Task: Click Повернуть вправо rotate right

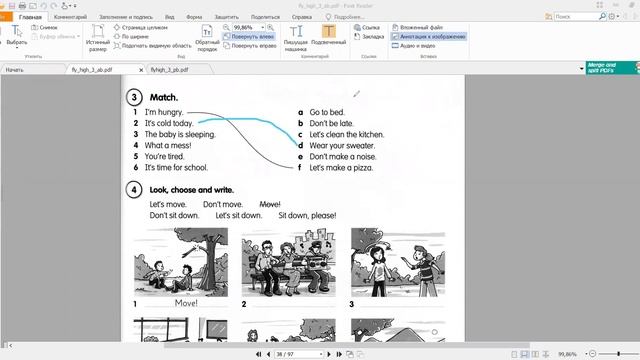Action: [250, 46]
